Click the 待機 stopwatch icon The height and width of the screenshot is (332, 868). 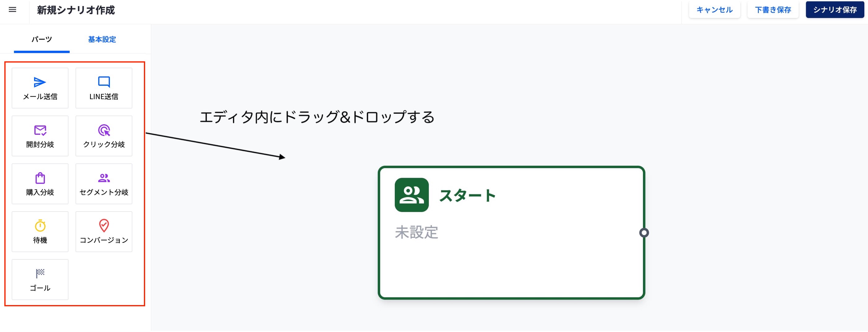[40, 226]
